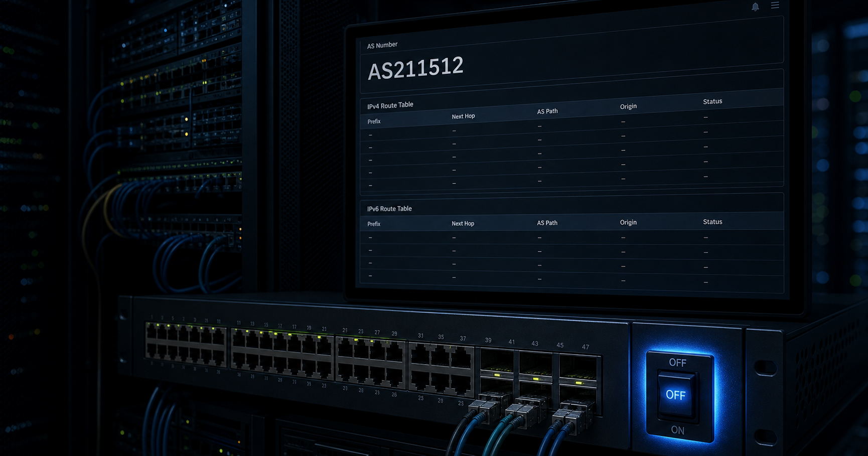This screenshot has height=456, width=868.
Task: Flip the glowing blue power rocker switch
Action: pyautogui.click(x=676, y=395)
